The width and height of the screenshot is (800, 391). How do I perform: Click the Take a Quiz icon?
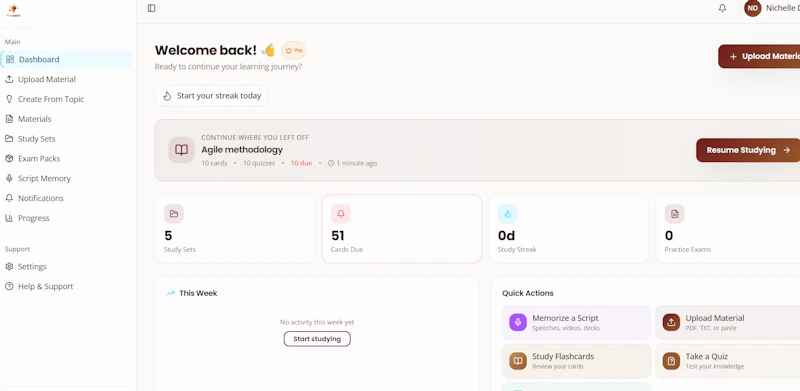click(x=671, y=361)
